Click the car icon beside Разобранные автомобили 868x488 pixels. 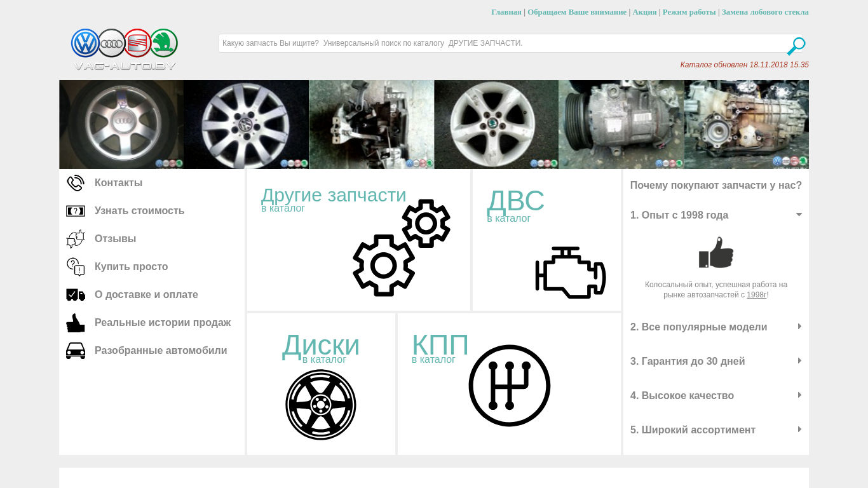(76, 351)
